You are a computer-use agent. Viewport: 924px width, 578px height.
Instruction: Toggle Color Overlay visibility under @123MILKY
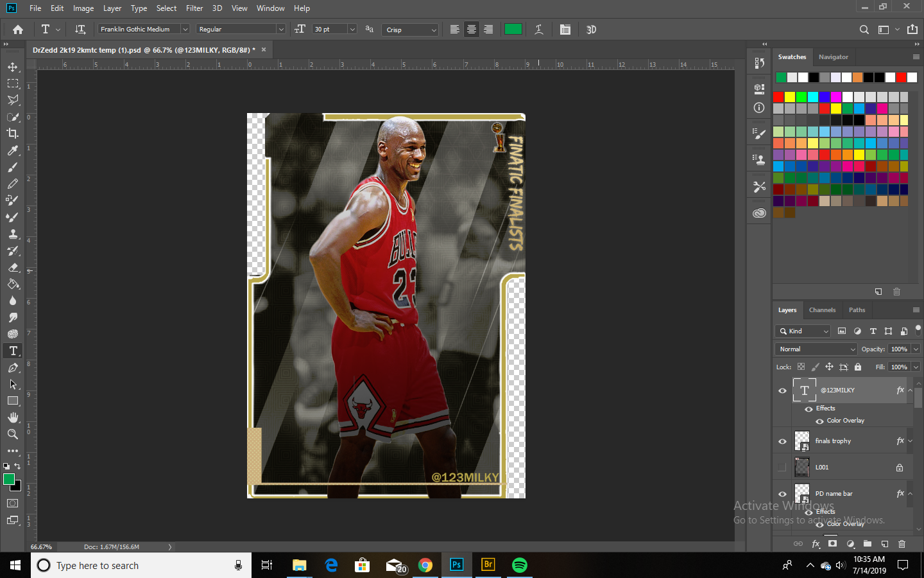point(819,421)
